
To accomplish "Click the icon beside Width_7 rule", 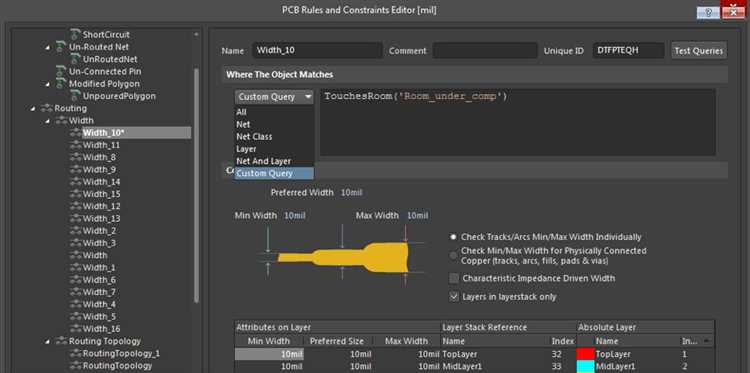I will [76, 292].
